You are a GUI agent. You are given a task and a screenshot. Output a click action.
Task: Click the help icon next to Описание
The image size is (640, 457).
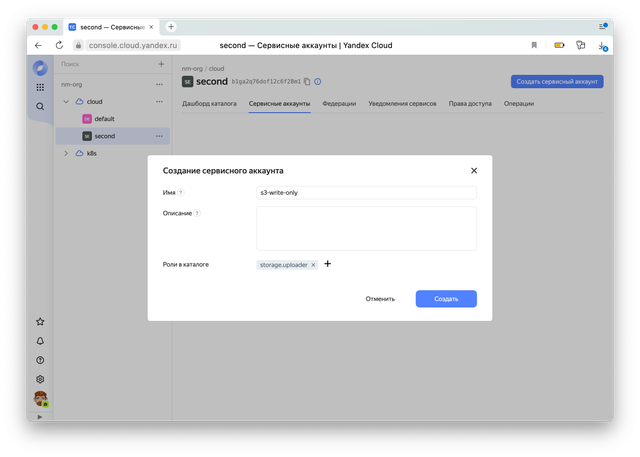[x=197, y=213]
